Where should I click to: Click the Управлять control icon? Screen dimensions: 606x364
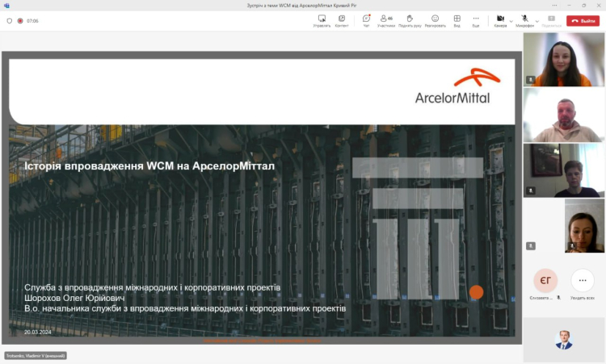pos(322,19)
